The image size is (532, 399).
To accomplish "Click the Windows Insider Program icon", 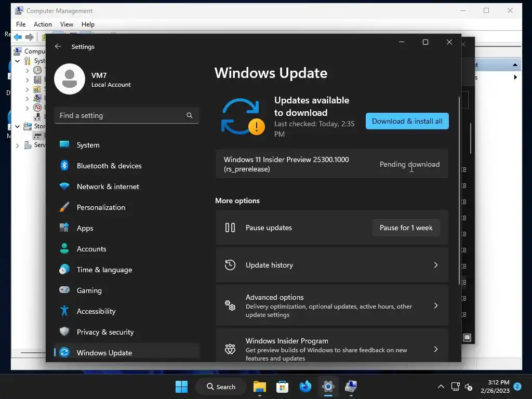I will click(x=230, y=349).
